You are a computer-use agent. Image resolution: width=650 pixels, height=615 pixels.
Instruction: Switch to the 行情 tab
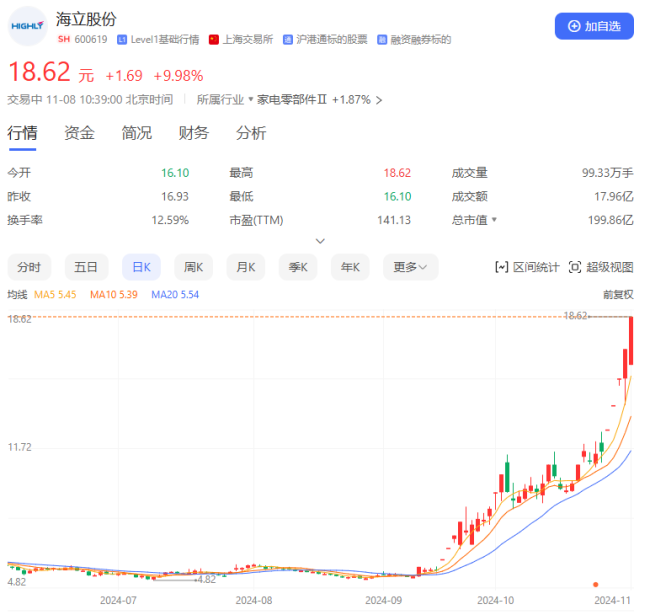[22, 133]
